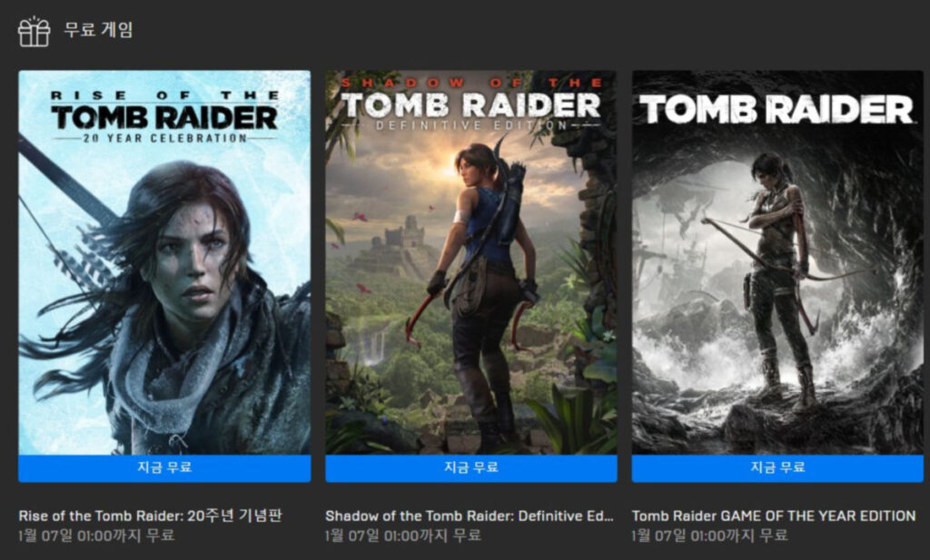Image resolution: width=930 pixels, height=560 pixels.
Task: Click the DEFINITIVE EDITION logo on second cover
Action: click(x=471, y=125)
